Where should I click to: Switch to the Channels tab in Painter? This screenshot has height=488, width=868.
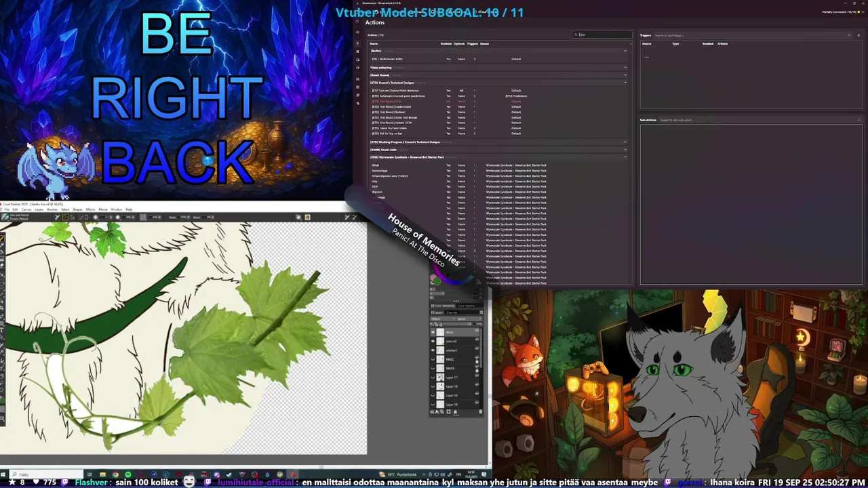(452, 312)
